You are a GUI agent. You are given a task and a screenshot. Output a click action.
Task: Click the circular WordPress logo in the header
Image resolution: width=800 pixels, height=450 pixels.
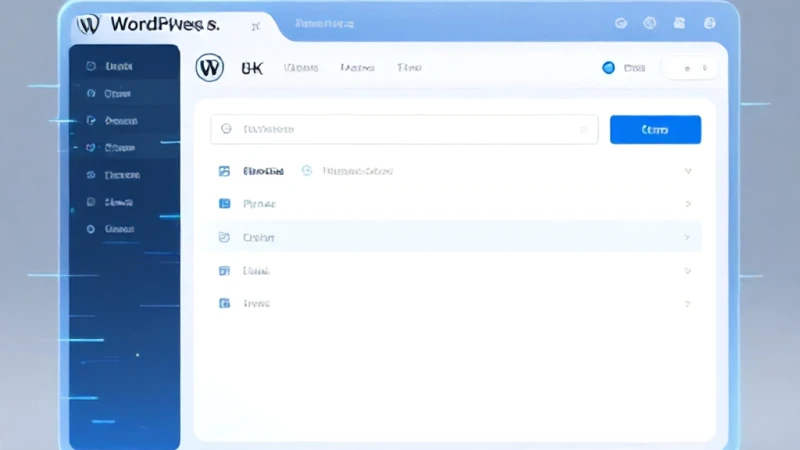coord(209,67)
